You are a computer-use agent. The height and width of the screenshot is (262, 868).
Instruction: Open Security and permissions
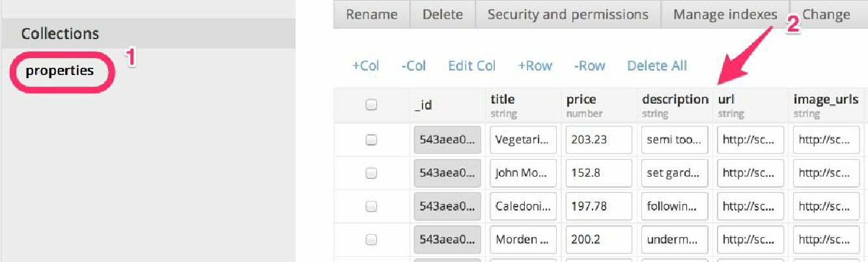click(568, 14)
